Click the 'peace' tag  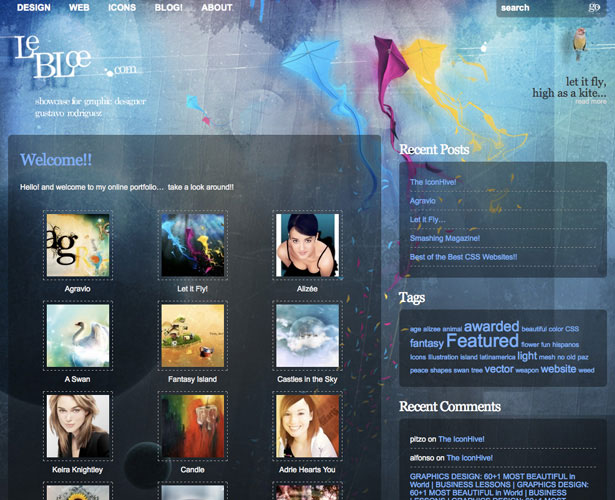tap(419, 370)
